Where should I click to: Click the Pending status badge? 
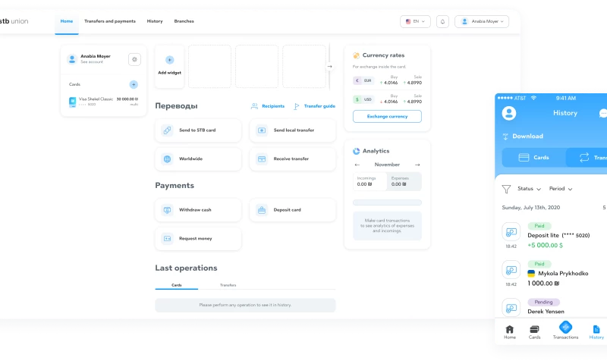click(x=543, y=302)
